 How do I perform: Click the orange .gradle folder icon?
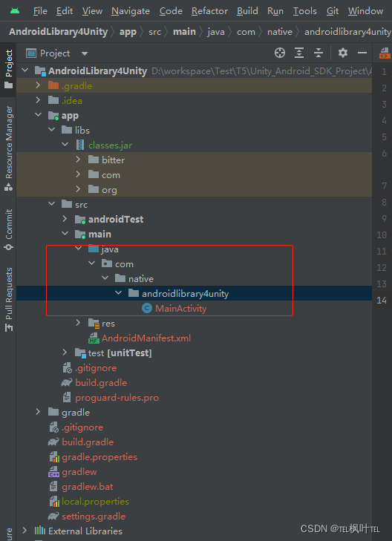53,85
